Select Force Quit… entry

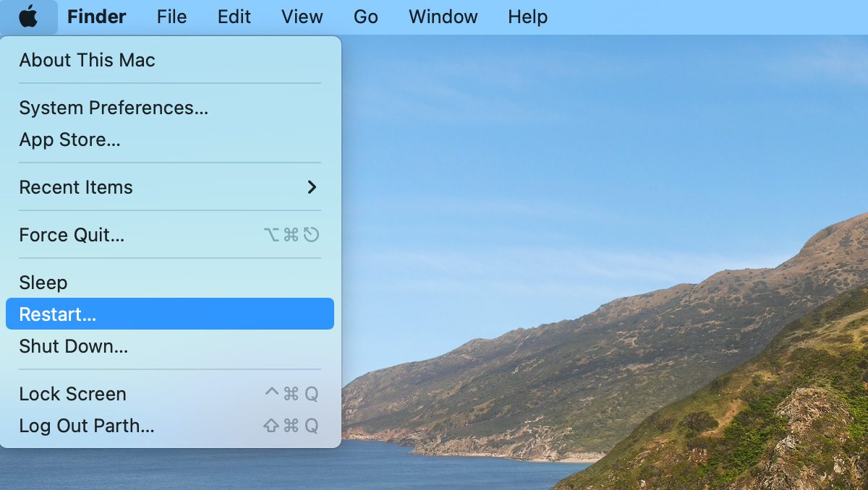click(170, 235)
